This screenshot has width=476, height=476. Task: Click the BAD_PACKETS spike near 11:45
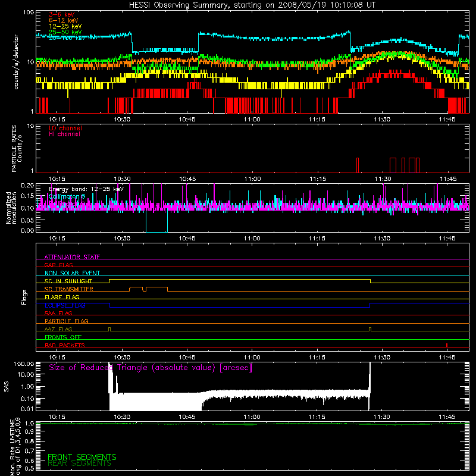tap(447, 345)
